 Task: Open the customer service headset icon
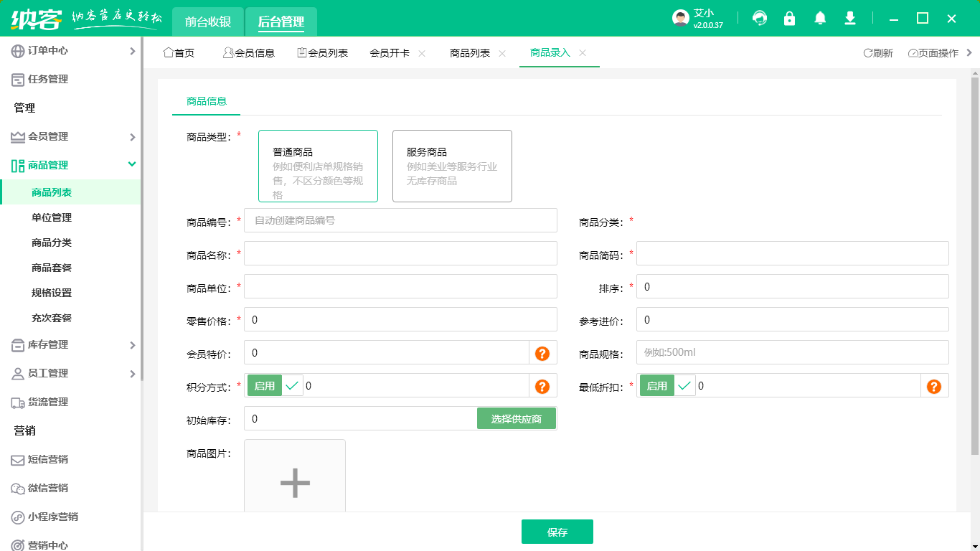[x=759, y=19]
